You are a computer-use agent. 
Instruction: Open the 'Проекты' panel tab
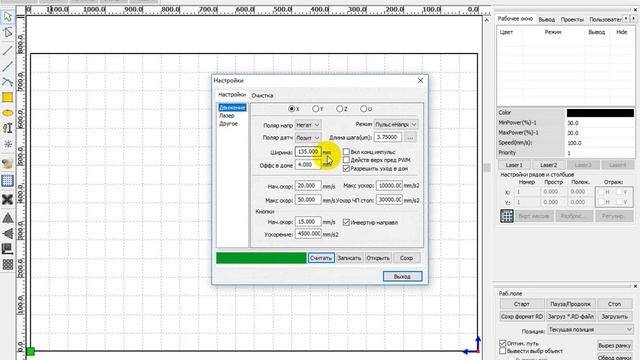[x=572, y=20]
